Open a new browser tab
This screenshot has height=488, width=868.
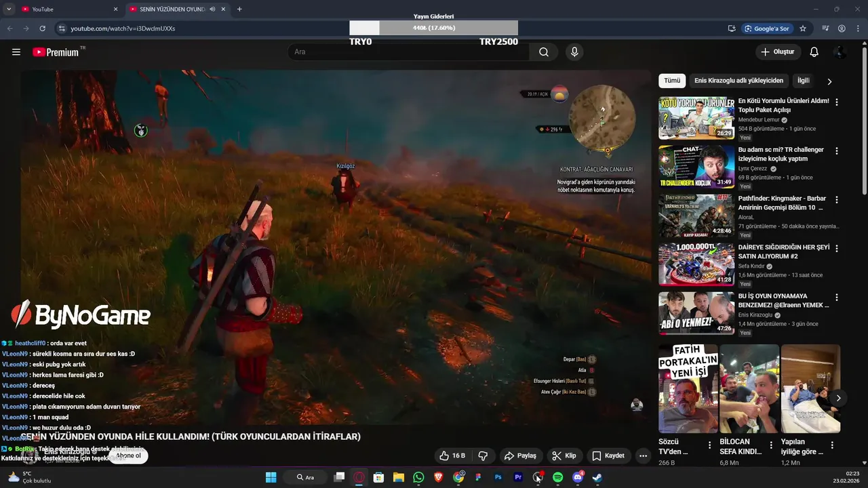239,9
